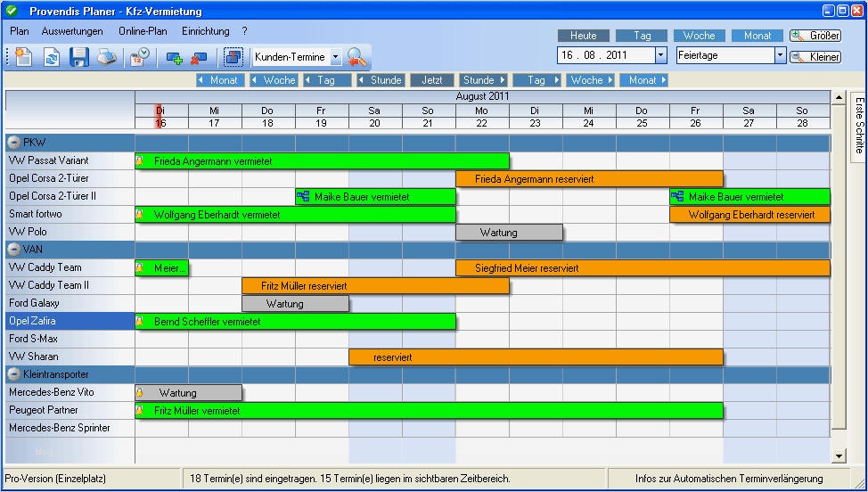Click the Heute button
The image size is (868, 492).
coord(584,36)
